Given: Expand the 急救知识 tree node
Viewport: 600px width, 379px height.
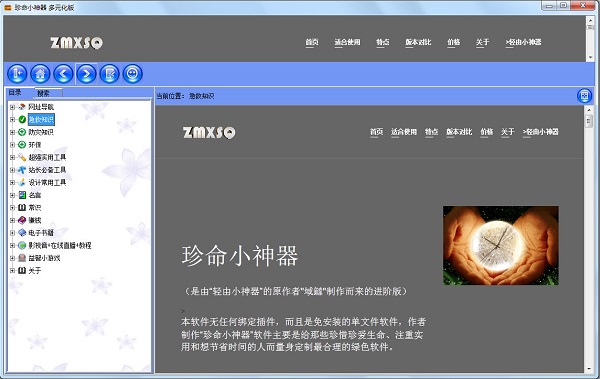Looking at the screenshot, I should click(x=12, y=119).
